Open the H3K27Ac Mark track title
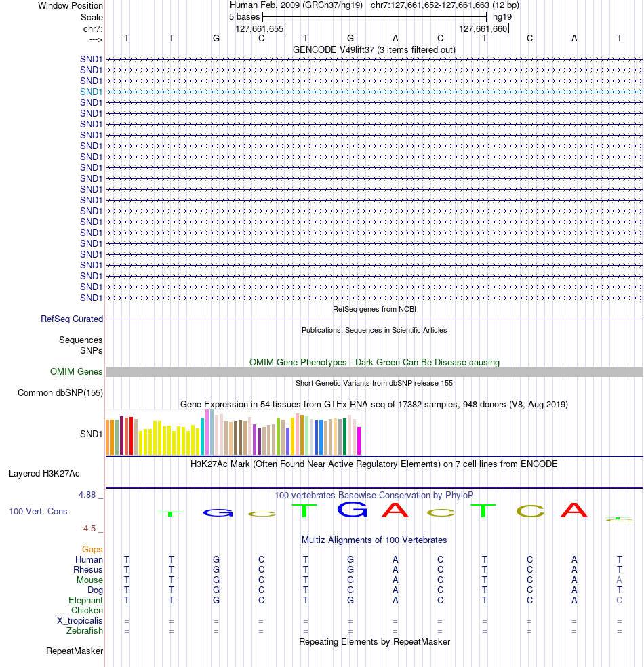 click(374, 464)
